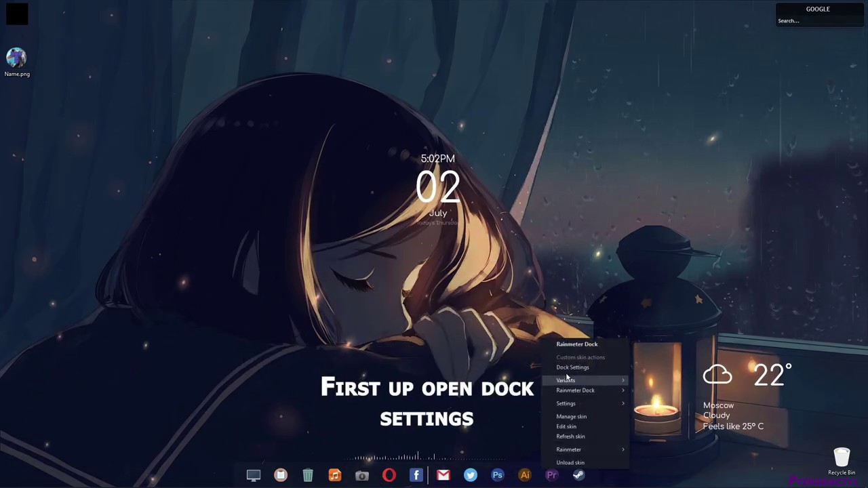The width and height of the screenshot is (868, 488).
Task: Launch Premiere Pro from the dock
Action: click(x=552, y=475)
